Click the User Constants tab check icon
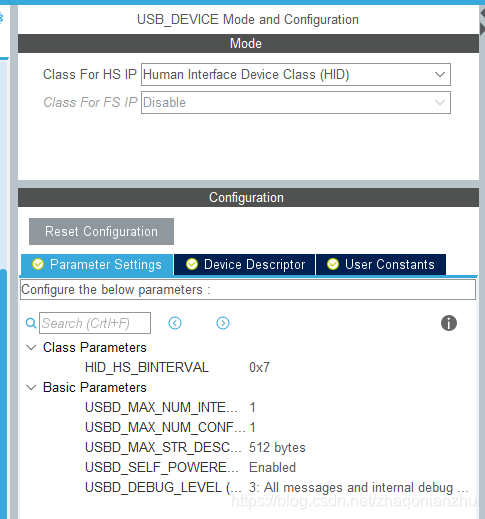This screenshot has height=519, width=485. (333, 264)
